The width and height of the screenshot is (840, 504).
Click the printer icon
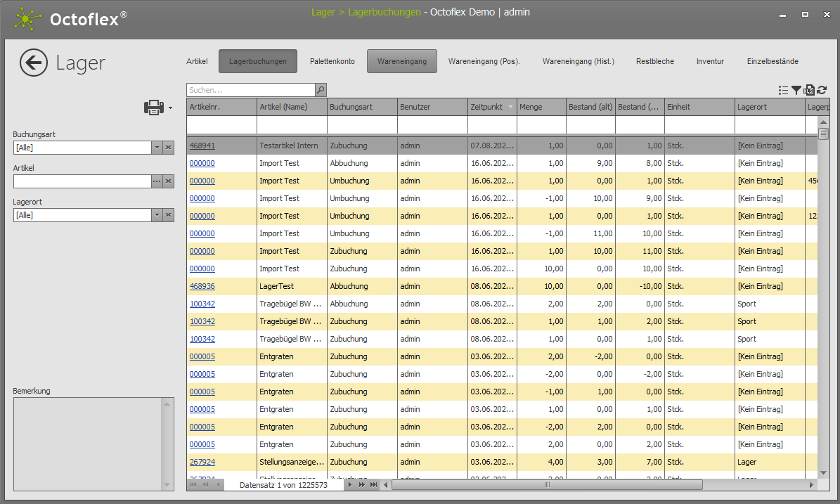[154, 108]
